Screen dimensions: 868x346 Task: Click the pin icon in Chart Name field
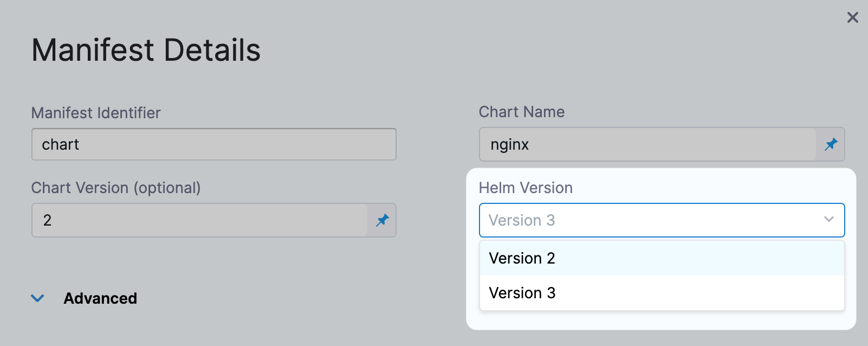click(831, 144)
